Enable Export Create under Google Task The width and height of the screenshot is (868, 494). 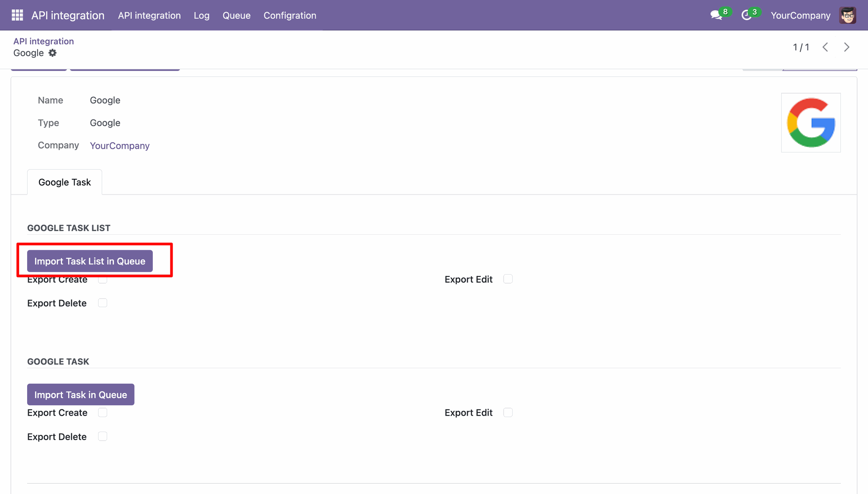tap(103, 413)
